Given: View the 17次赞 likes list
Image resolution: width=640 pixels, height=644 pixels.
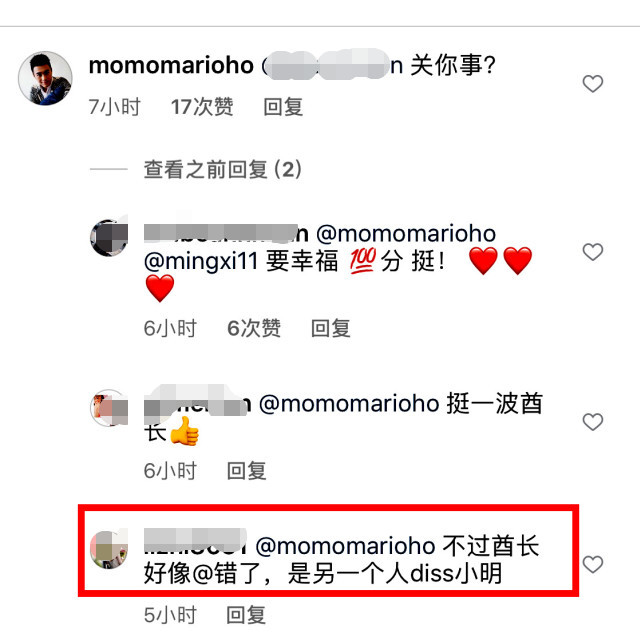Looking at the screenshot, I should [202, 107].
